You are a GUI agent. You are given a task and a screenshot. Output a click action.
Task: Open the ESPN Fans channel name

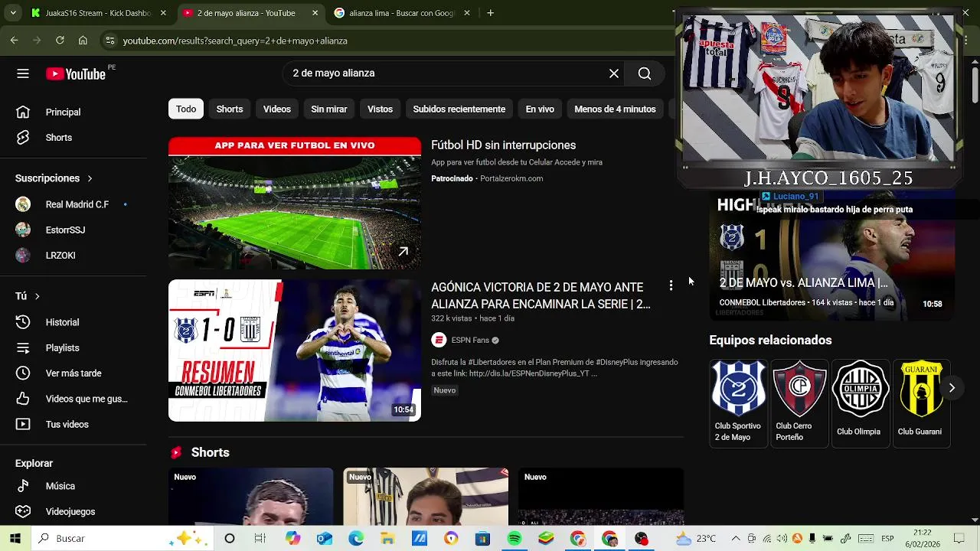[470, 340]
